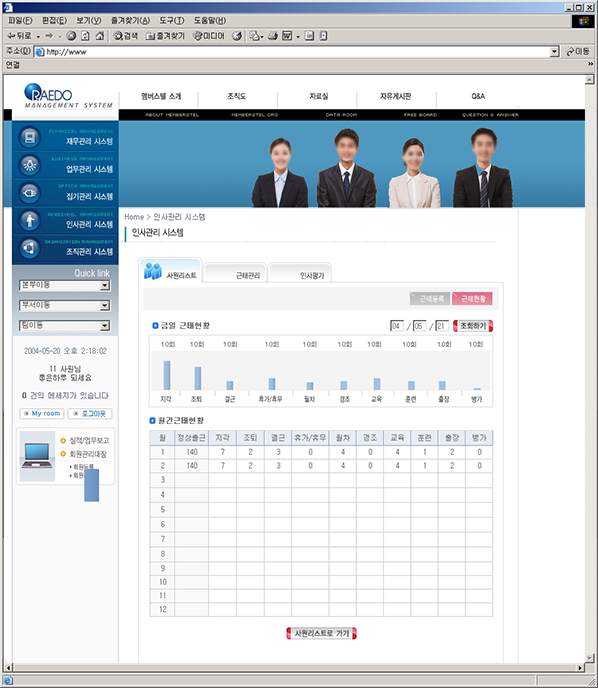Click the Edit with Word toolbar icon
Viewport: 598px width, 688px height.
click(x=287, y=36)
